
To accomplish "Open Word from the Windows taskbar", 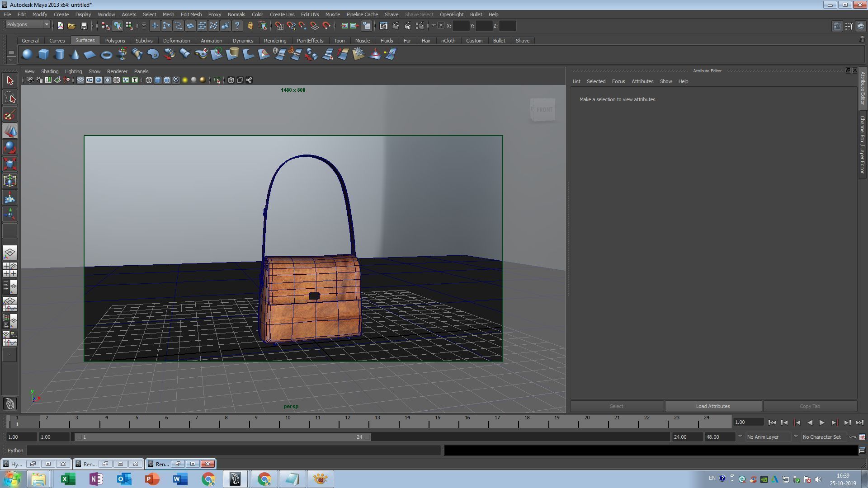I will tap(180, 479).
